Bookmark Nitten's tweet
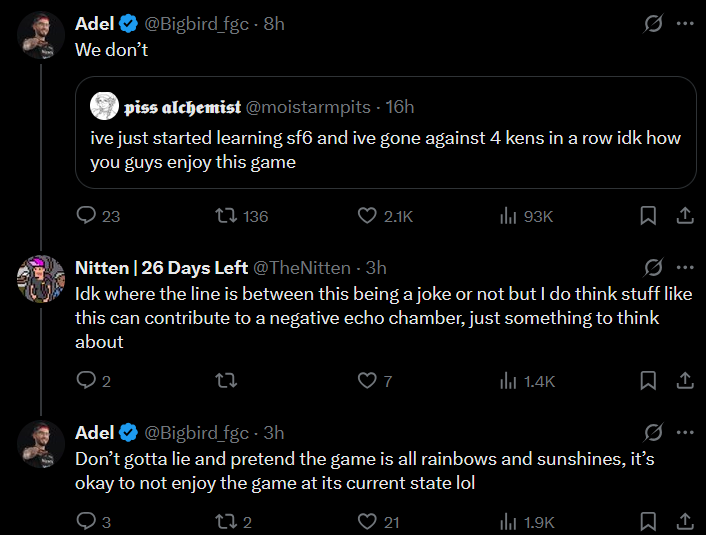706x535 pixels. coord(648,380)
